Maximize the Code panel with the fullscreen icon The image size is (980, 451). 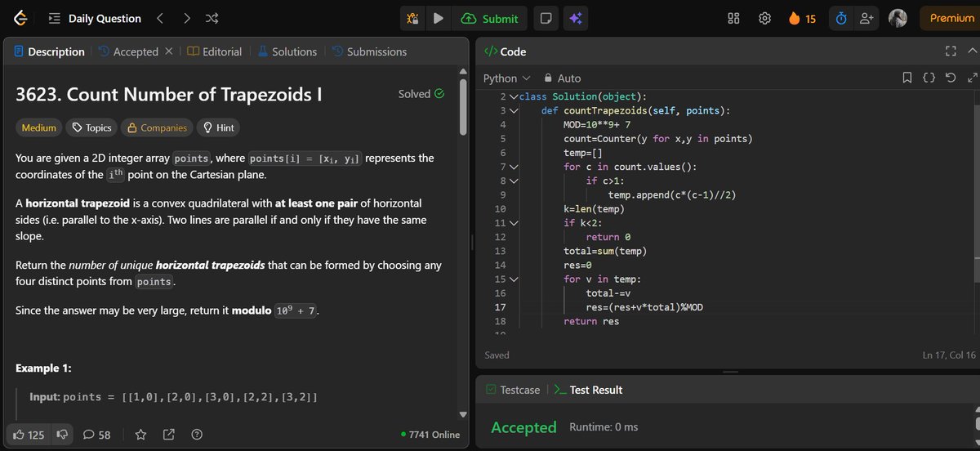pos(950,51)
